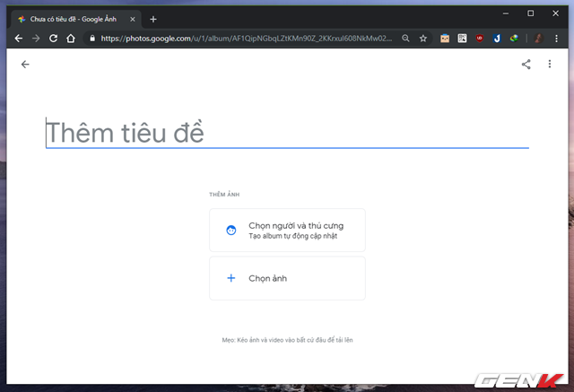Click the photos.google.com address bar URL

[x=246, y=38]
